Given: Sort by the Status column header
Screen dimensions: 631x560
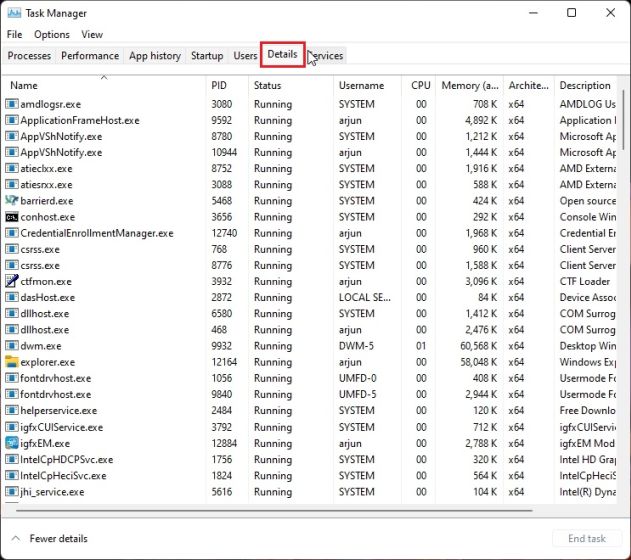Looking at the screenshot, I should [291, 85].
